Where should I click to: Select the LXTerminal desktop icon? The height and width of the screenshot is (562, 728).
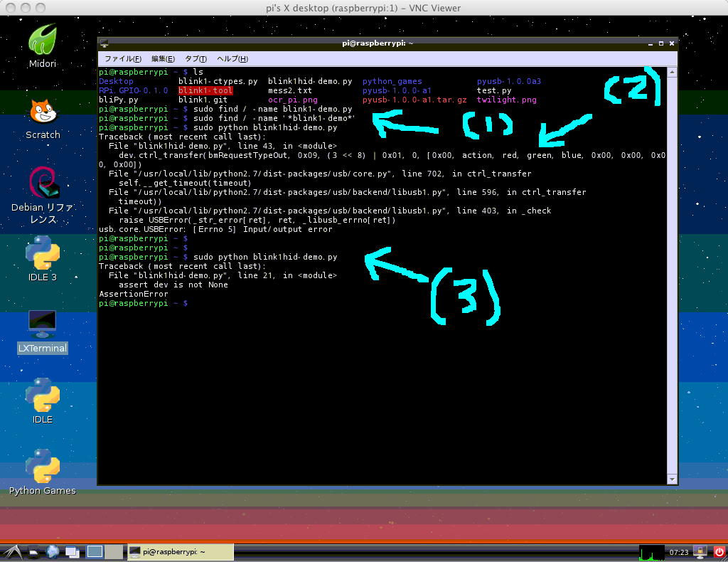(42, 332)
